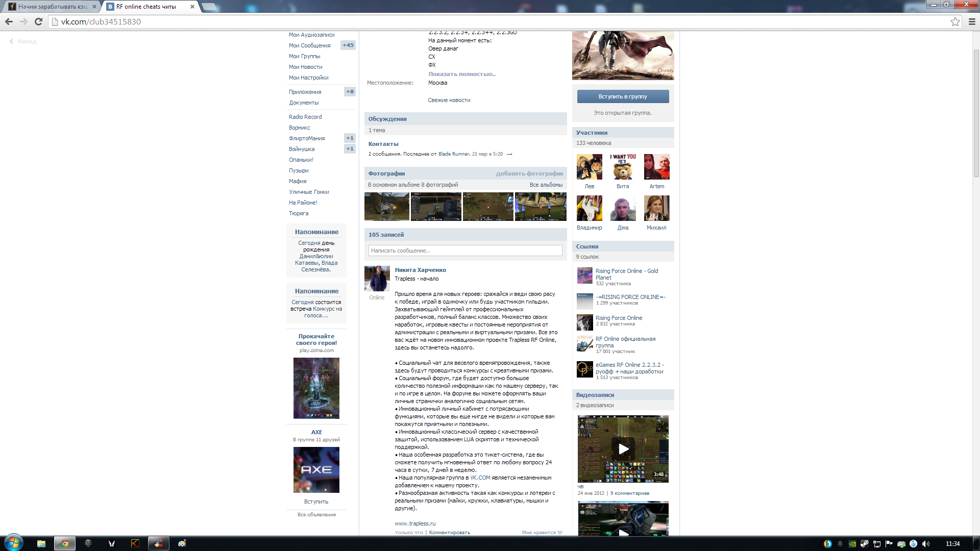Open second photo thumbnail in album
980x551 pixels.
click(436, 206)
